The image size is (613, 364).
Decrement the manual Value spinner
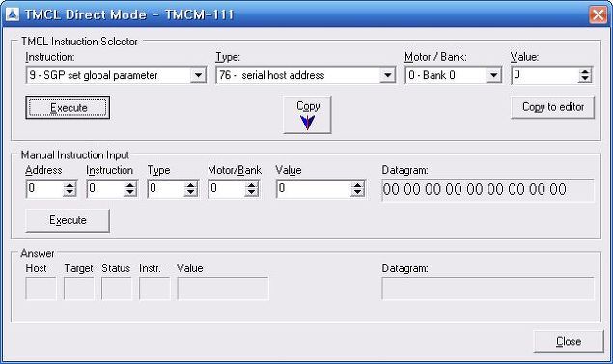coord(358,193)
